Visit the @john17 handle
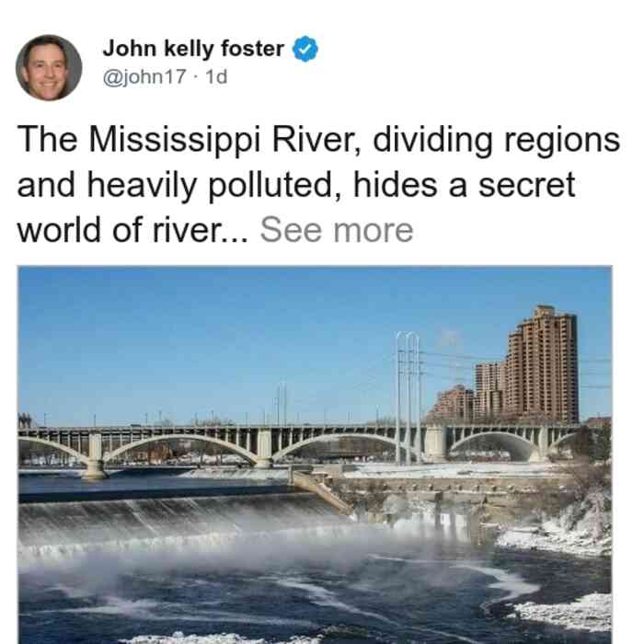The width and height of the screenshot is (644, 644). click(x=144, y=76)
